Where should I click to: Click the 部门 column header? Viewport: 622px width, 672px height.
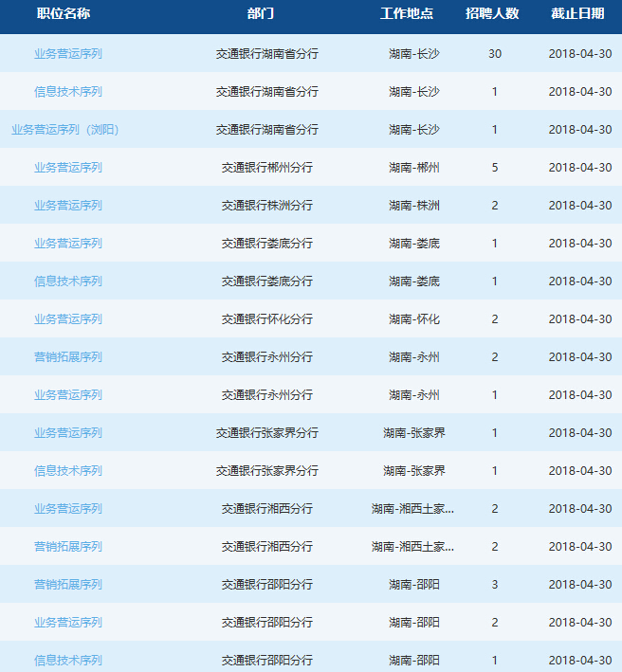(260, 13)
